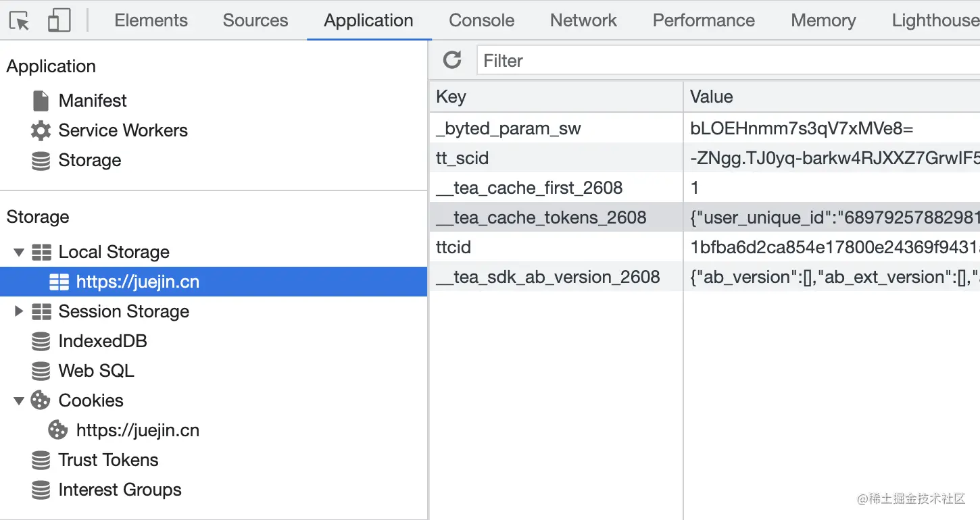980x520 pixels.
Task: Collapse the Cookies tree node
Action: tap(19, 400)
